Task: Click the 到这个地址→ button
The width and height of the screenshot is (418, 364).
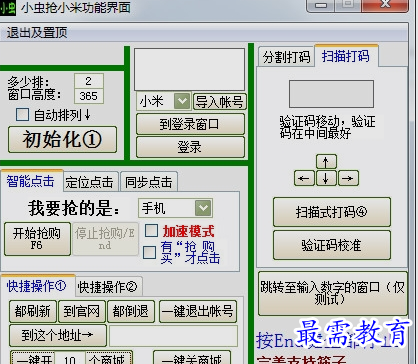Action: pos(58,335)
